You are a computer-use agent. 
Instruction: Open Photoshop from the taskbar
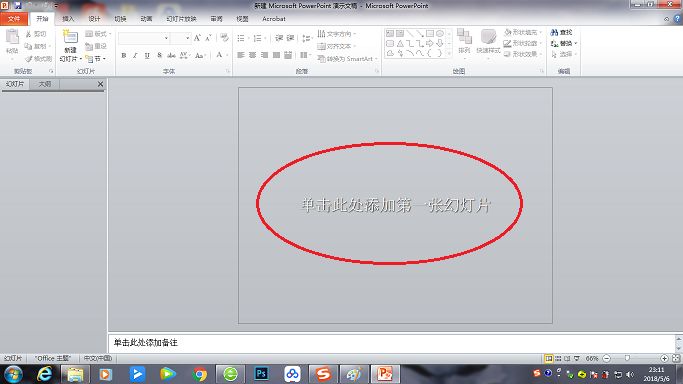[x=261, y=374]
